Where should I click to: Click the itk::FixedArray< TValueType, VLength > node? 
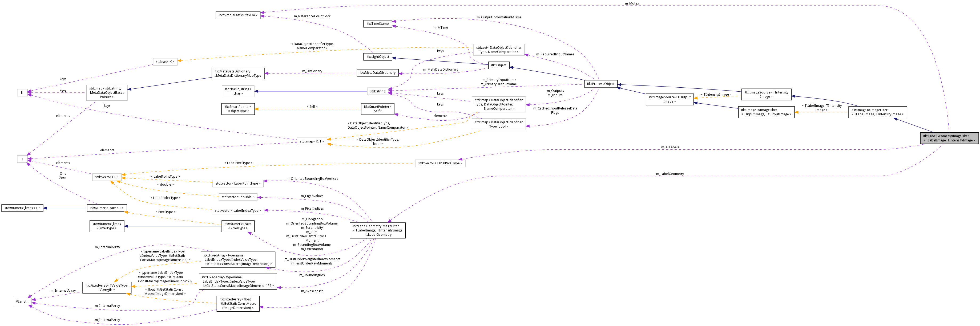point(107,288)
